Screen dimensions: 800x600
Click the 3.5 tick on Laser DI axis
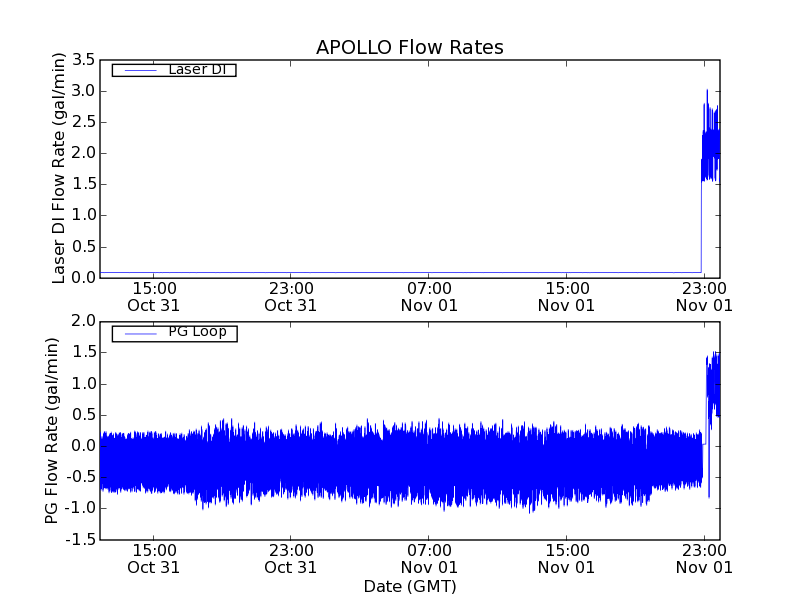(x=84, y=60)
